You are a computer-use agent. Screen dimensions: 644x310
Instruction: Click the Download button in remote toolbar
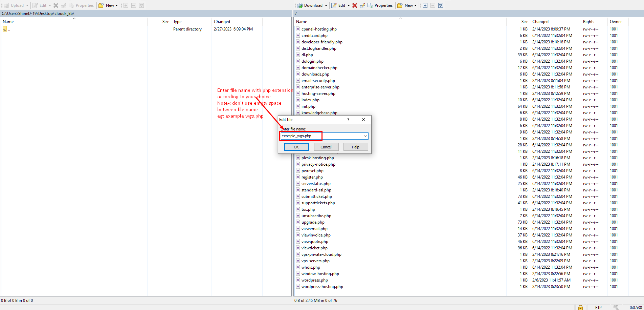click(x=310, y=5)
